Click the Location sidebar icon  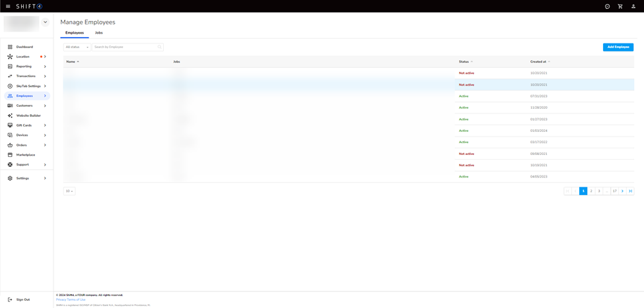pyautogui.click(x=11, y=57)
